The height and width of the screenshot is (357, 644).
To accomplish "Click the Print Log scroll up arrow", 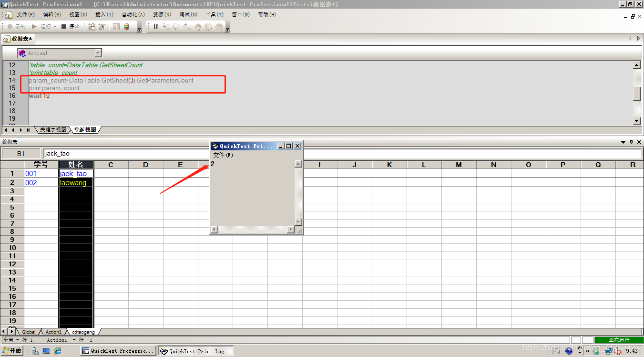I will 298,164.
